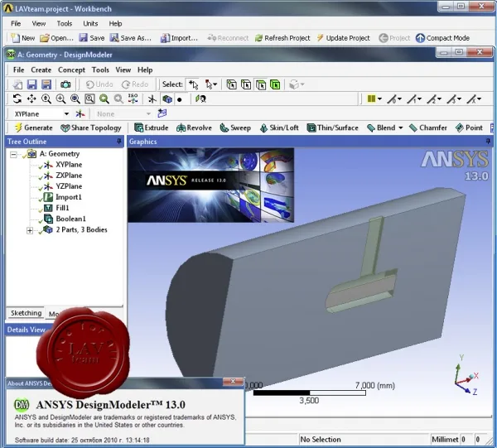Viewport: 497px width, 448px height.
Task: Click New in Workbench toolbar
Action: coord(23,38)
